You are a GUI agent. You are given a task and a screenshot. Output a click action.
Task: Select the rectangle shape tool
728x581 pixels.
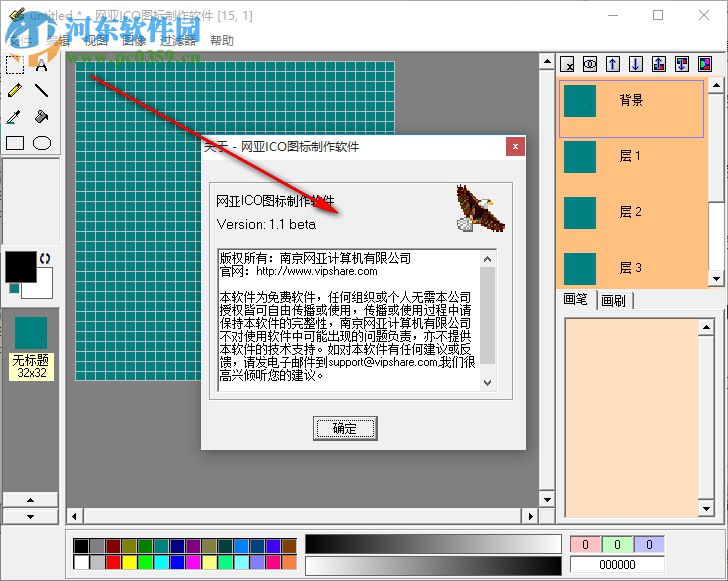click(x=15, y=143)
